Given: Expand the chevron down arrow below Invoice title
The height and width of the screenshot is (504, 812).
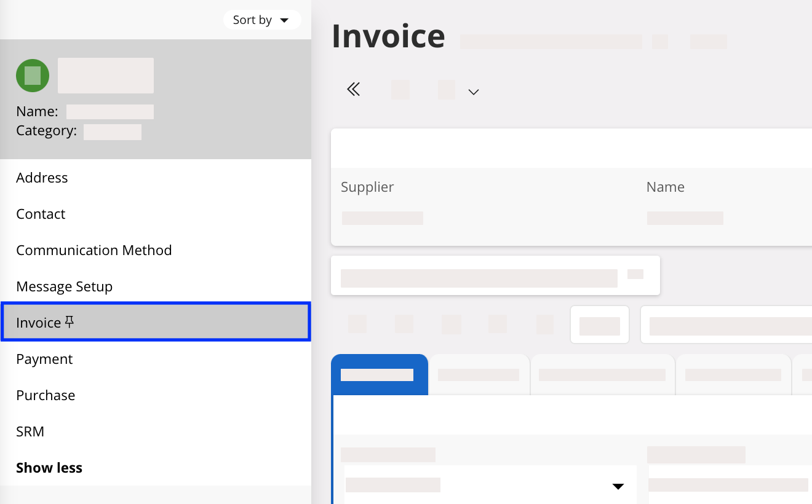Looking at the screenshot, I should click(x=473, y=92).
